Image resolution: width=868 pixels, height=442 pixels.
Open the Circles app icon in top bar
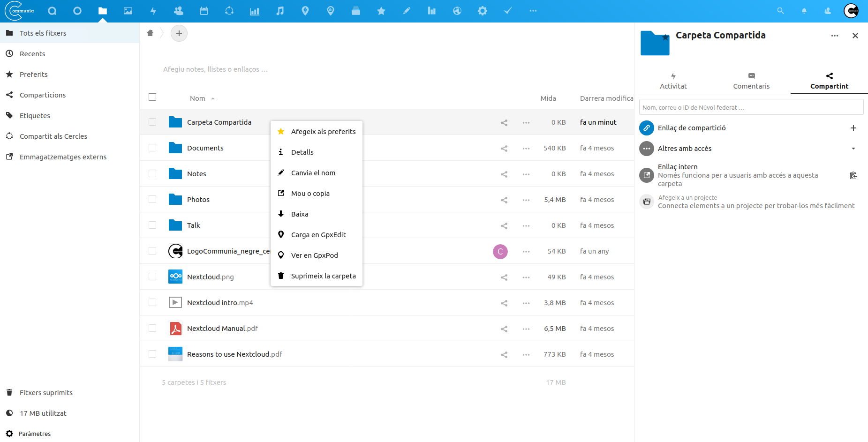[x=229, y=11]
